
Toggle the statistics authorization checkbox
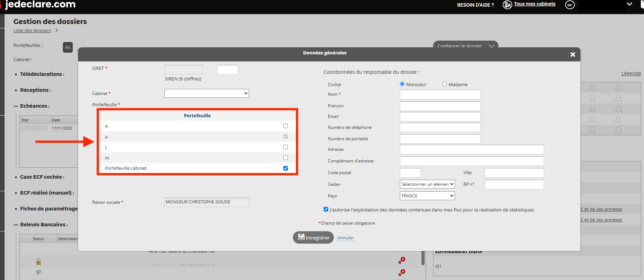point(326,209)
